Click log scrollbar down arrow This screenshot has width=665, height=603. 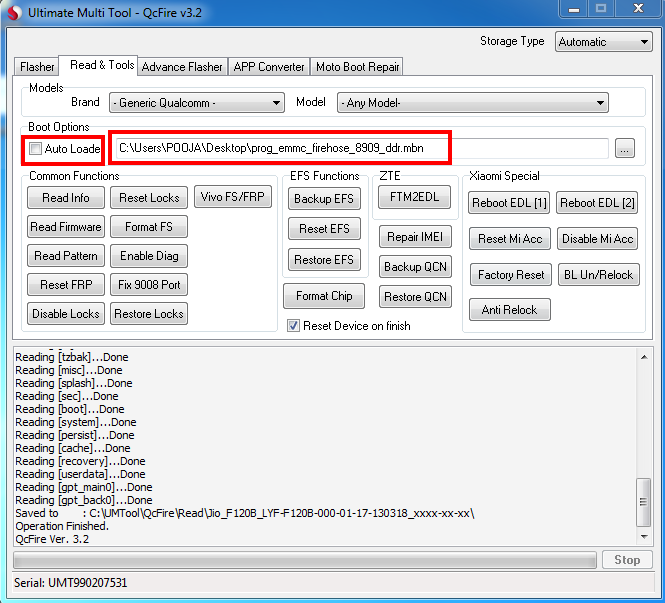pyautogui.click(x=644, y=537)
